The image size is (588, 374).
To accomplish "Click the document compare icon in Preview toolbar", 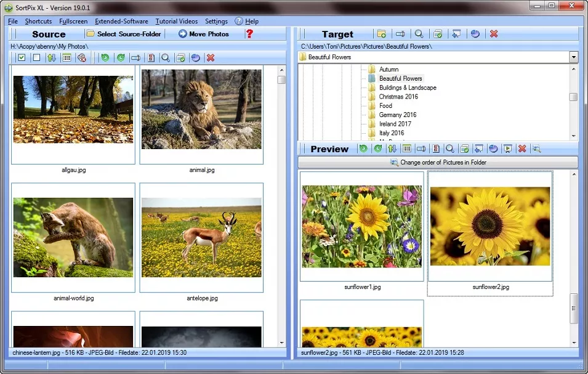I will point(436,148).
